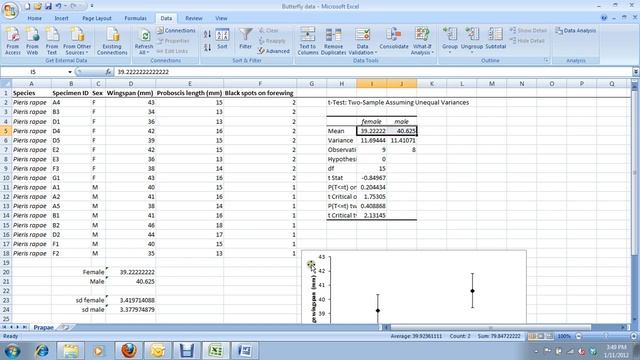Import data From Text

52,41
